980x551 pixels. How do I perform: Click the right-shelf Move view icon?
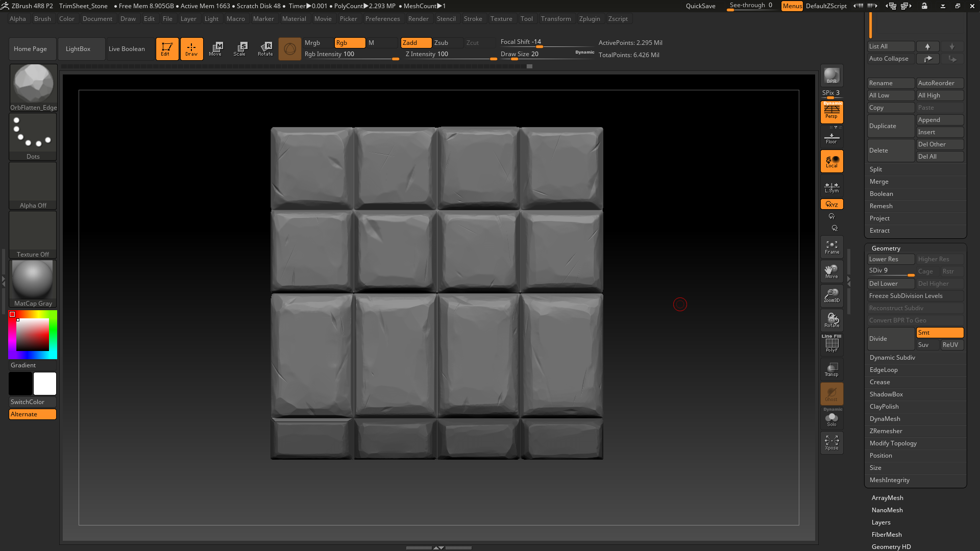[831, 271]
